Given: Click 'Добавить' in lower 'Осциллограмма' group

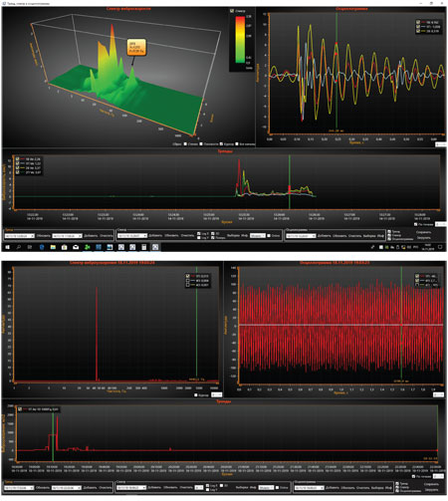Looking at the screenshot, I should [333, 488].
